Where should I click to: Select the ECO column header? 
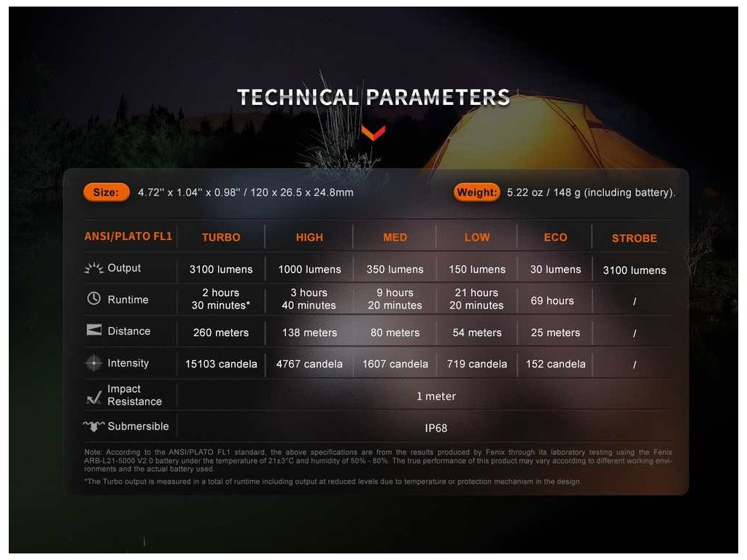pyautogui.click(x=555, y=237)
